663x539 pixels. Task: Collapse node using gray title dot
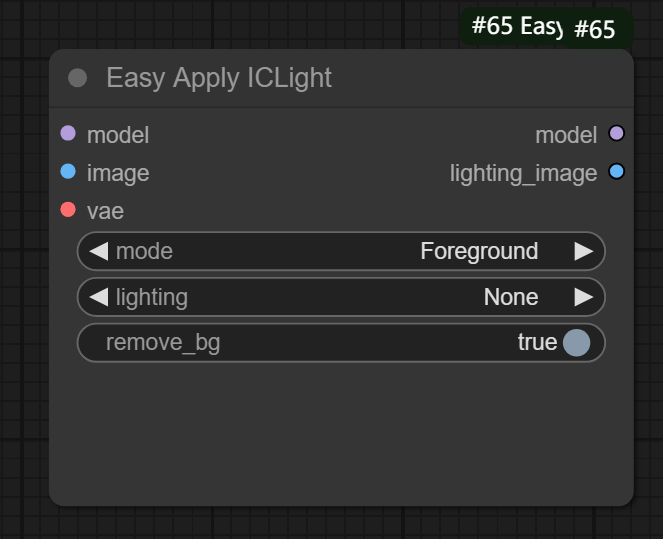[x=77, y=78]
